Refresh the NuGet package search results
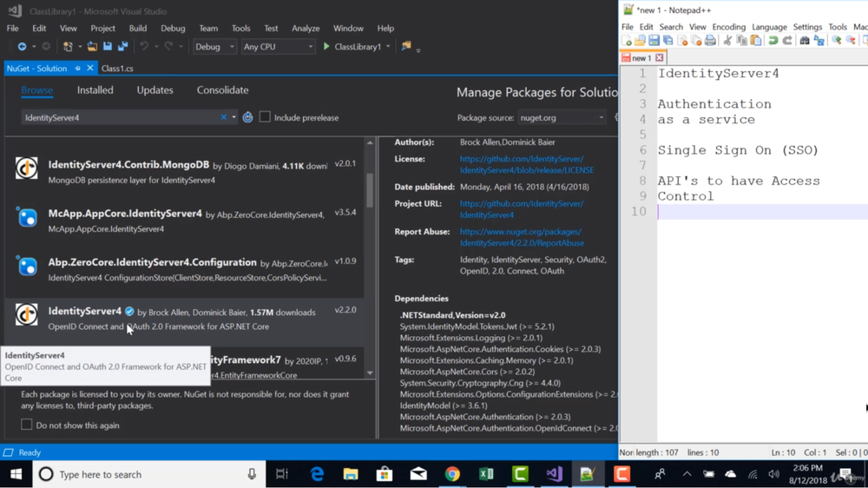 248,117
